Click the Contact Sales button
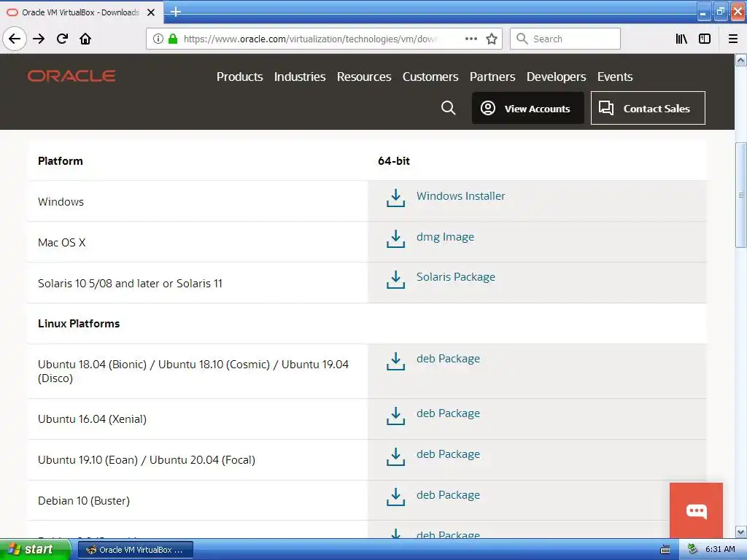The width and height of the screenshot is (747, 560). coord(648,108)
